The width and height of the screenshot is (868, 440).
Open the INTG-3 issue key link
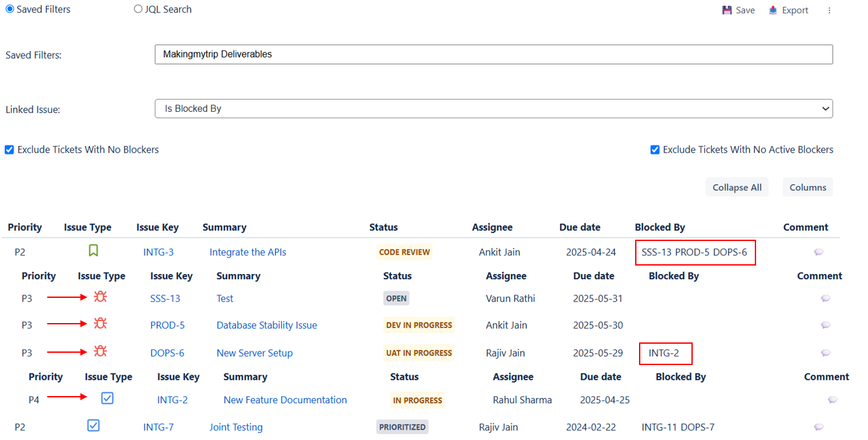pos(158,252)
